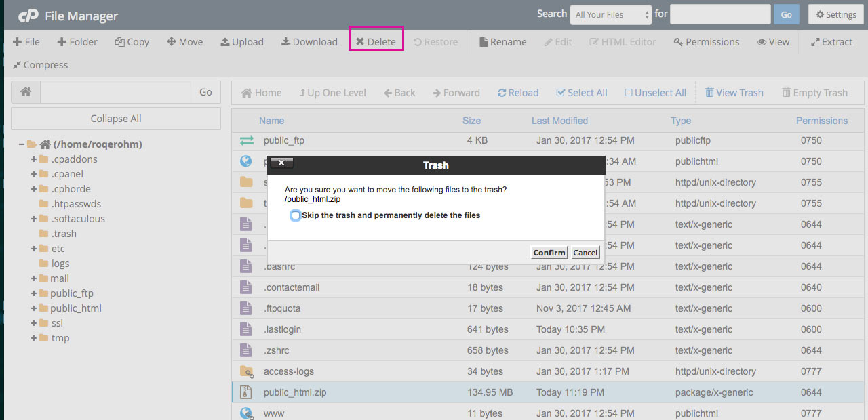Screen dimensions: 868x420
Task: Click the public_ftp folder icon in list
Action: pyautogui.click(x=246, y=140)
